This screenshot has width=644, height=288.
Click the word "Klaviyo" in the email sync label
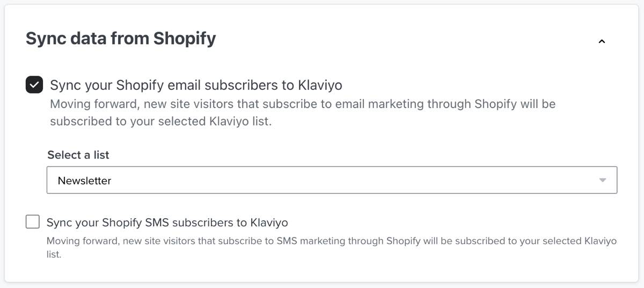pos(320,85)
